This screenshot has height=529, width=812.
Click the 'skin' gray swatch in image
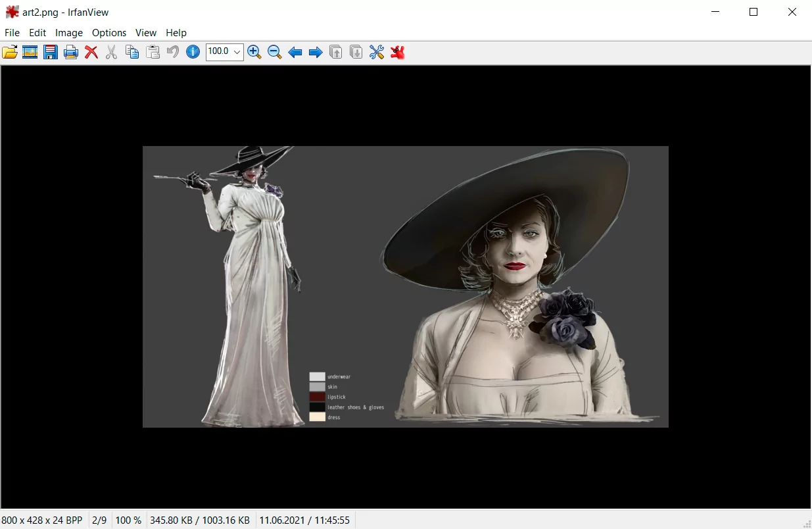[318, 387]
